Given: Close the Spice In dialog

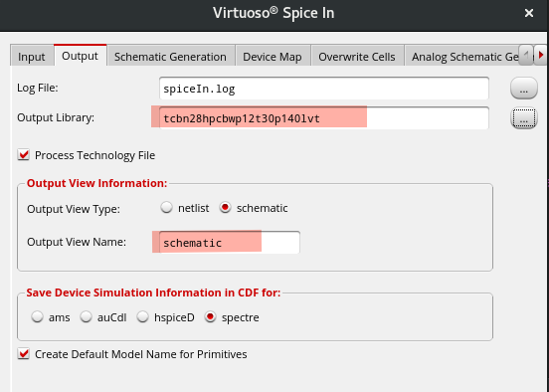Looking at the screenshot, I should [x=529, y=13].
